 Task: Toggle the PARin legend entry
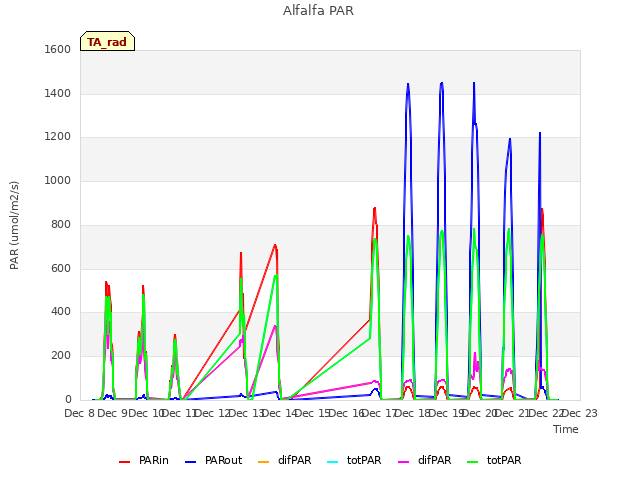pos(144,460)
